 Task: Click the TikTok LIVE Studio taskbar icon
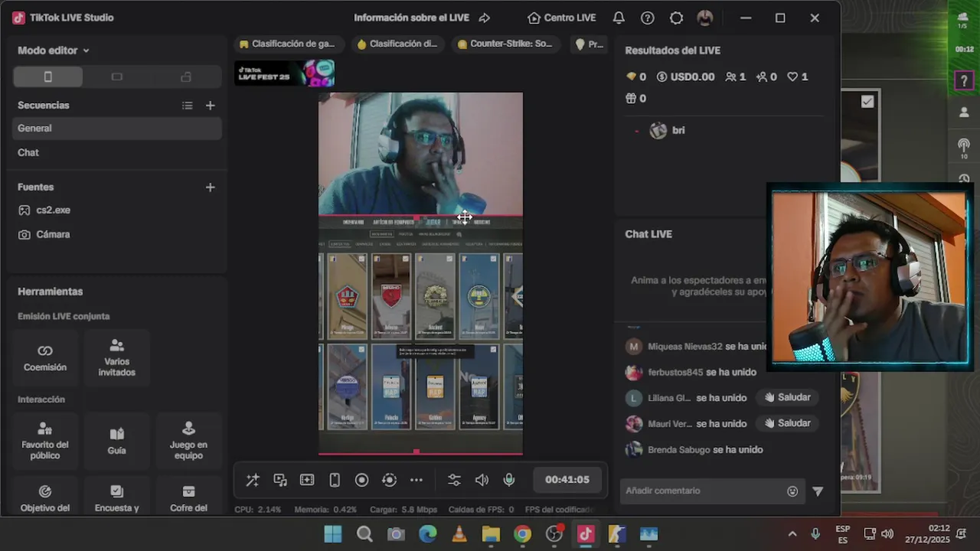[x=586, y=534]
